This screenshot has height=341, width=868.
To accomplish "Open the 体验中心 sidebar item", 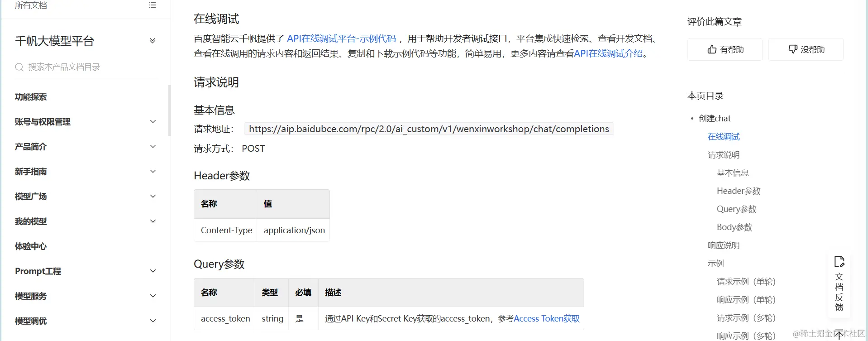I will tap(31, 246).
